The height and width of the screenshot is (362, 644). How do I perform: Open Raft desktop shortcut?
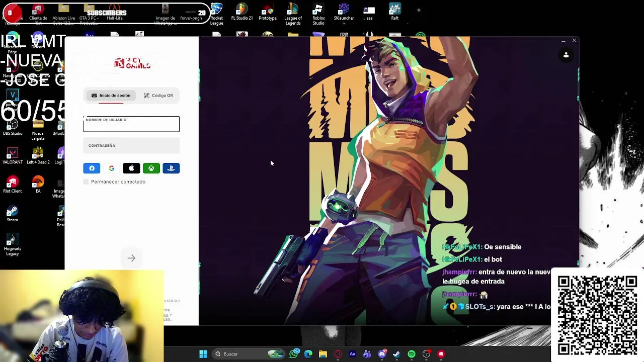395,12
